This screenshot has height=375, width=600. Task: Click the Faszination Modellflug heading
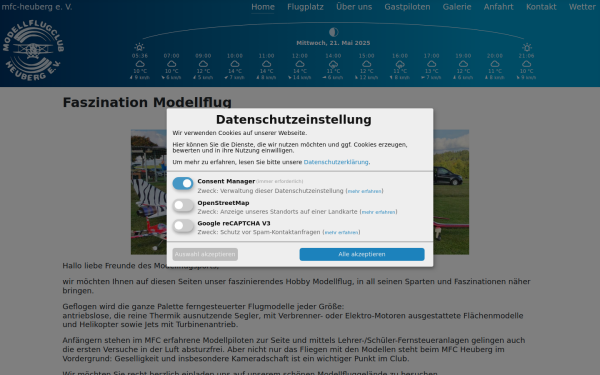coord(147,102)
